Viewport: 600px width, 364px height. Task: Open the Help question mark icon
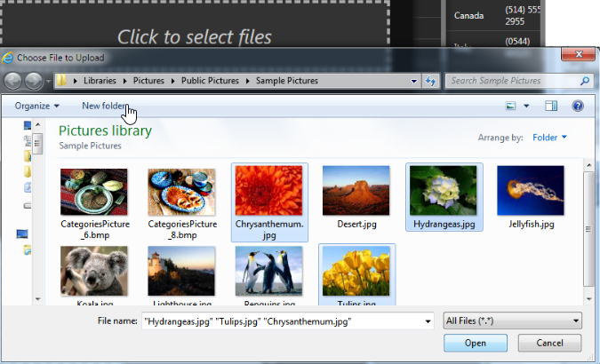[x=577, y=107]
